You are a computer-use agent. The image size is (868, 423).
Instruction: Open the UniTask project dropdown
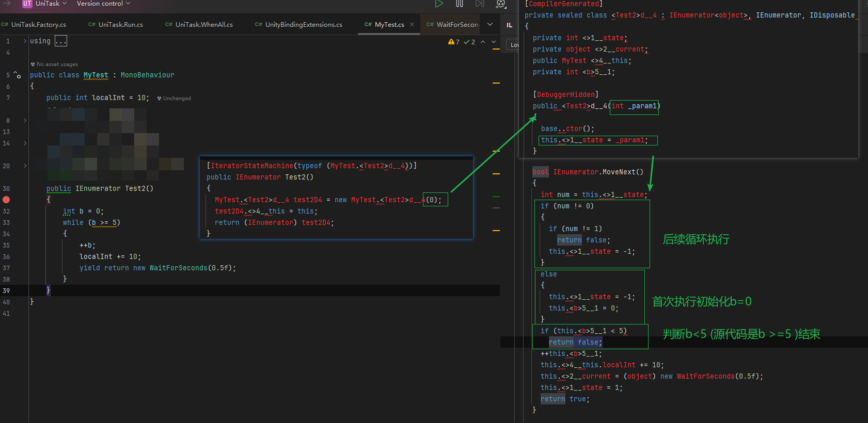51,4
